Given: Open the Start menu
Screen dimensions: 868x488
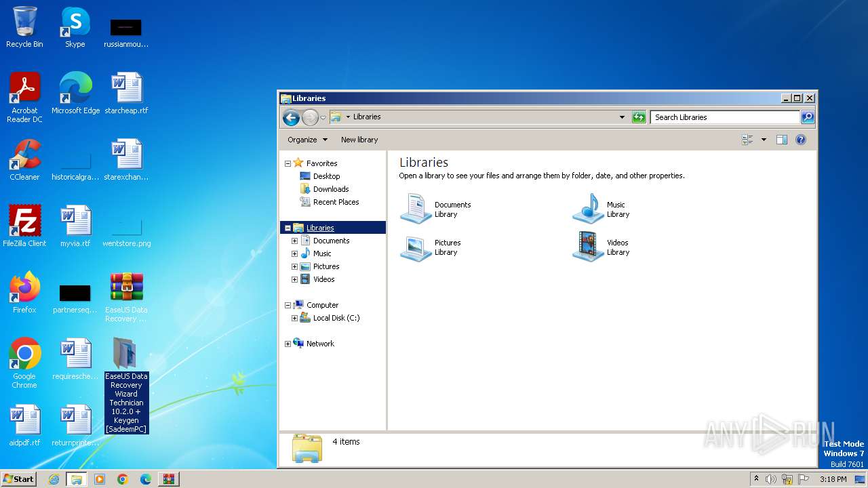Looking at the screenshot, I should 18,479.
